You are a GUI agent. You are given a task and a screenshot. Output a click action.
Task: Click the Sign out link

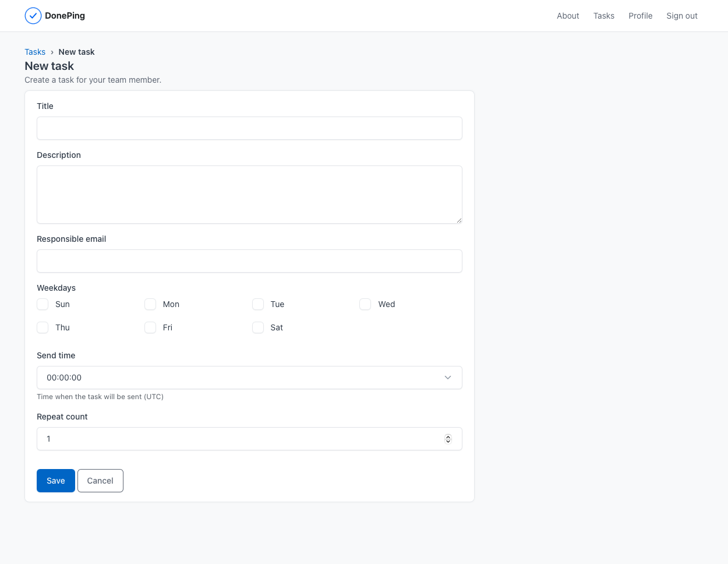(682, 16)
